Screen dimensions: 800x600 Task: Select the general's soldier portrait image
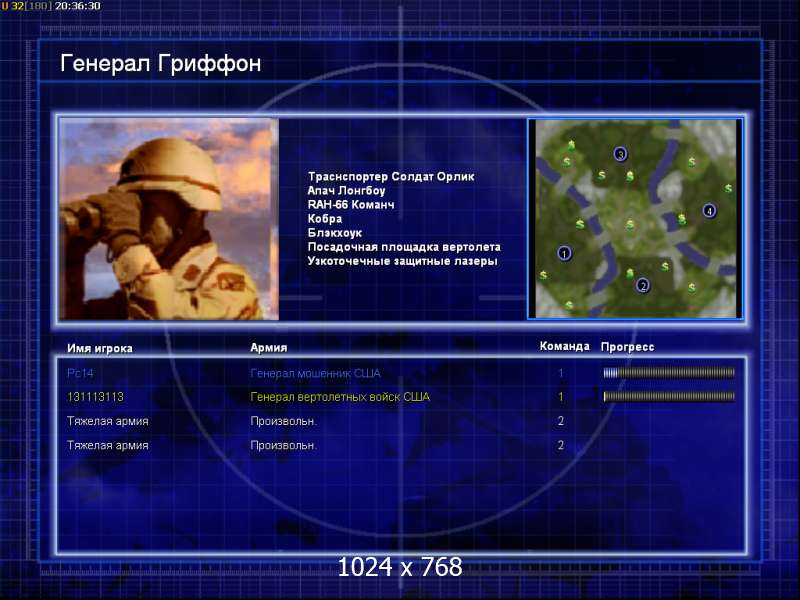click(x=169, y=219)
